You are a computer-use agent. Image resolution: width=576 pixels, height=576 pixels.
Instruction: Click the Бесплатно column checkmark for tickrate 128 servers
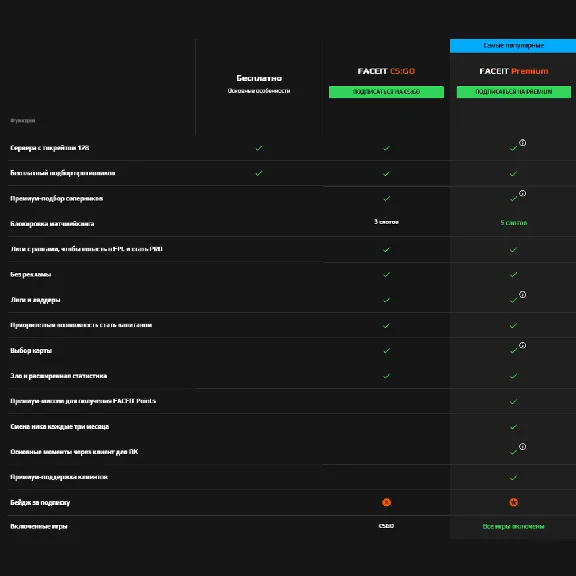[259, 148]
